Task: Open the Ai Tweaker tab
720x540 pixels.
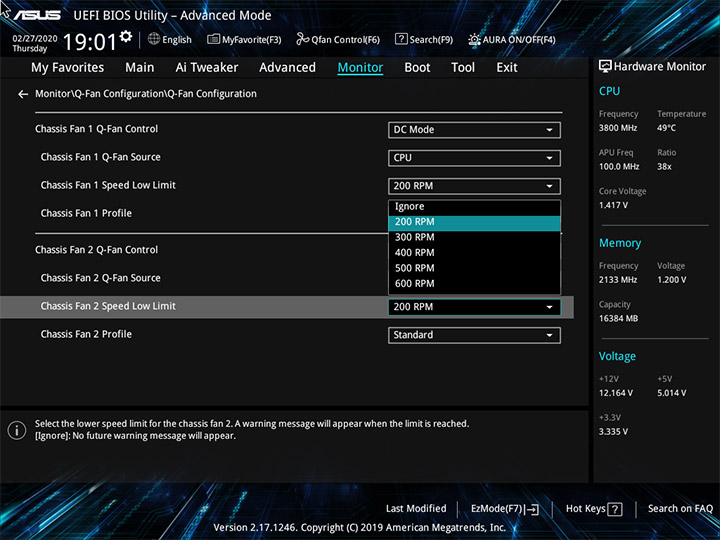Action: click(207, 68)
